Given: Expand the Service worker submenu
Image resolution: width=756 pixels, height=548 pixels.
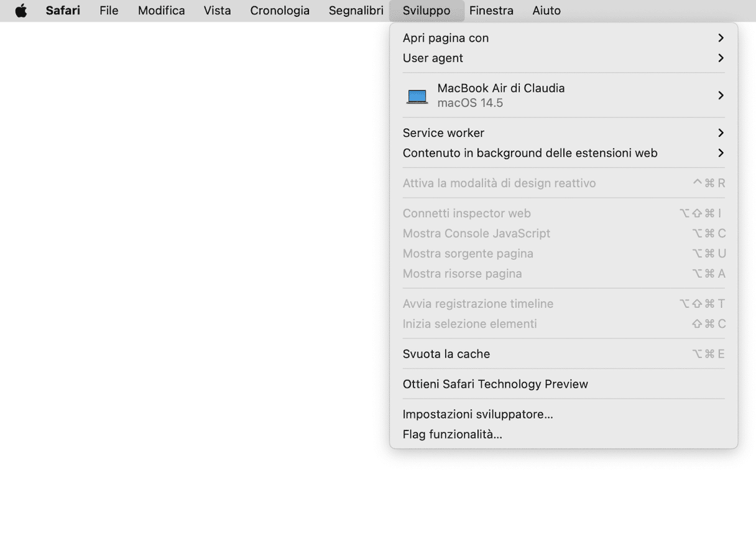Looking at the screenshot, I should click(x=563, y=133).
